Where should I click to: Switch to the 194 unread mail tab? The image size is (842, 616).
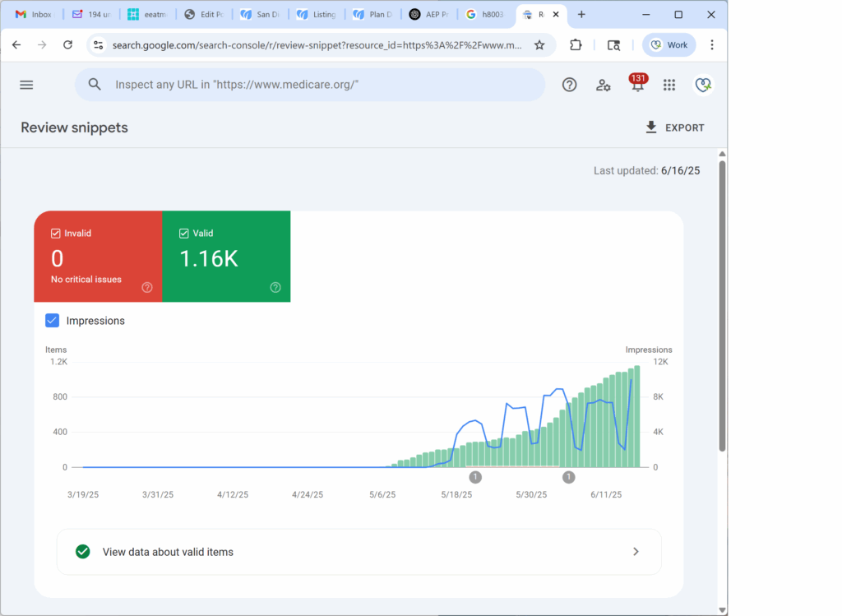point(92,15)
